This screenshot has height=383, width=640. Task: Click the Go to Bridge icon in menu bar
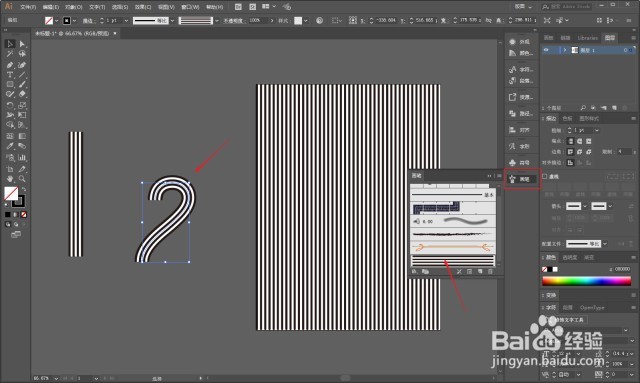point(238,7)
